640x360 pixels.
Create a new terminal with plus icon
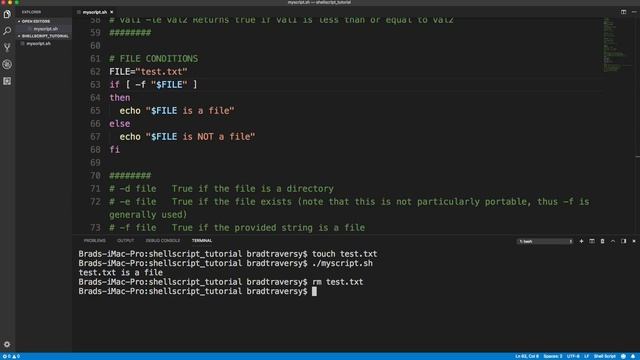pos(581,241)
